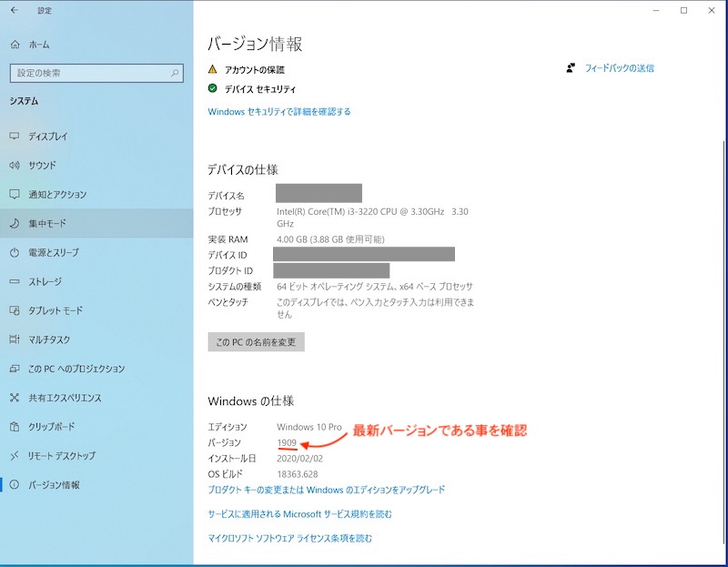
Task: Click install date 2020/02/02
Action: point(299,459)
